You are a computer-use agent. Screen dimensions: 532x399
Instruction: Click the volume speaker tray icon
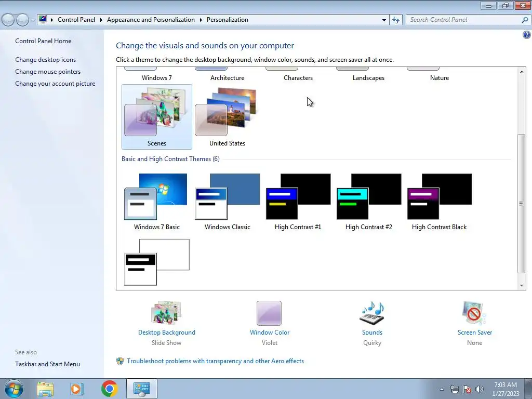coord(480,389)
